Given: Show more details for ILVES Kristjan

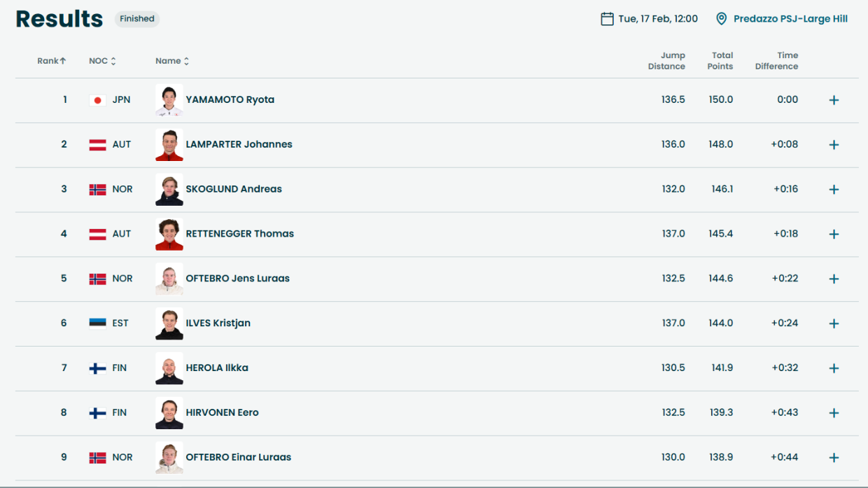Looking at the screenshot, I should tap(834, 323).
